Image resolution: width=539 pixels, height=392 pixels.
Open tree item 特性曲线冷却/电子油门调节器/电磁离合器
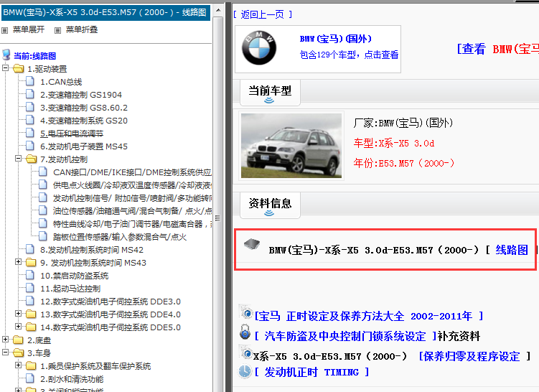point(132,224)
